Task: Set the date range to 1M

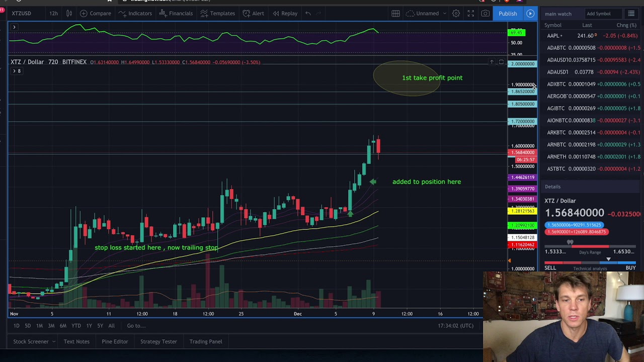Action: point(39,326)
